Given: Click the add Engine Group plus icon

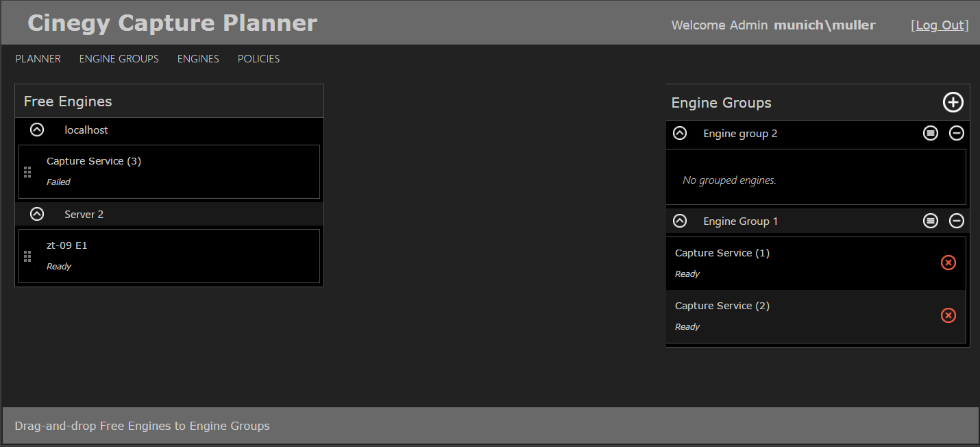Looking at the screenshot, I should pos(953,102).
